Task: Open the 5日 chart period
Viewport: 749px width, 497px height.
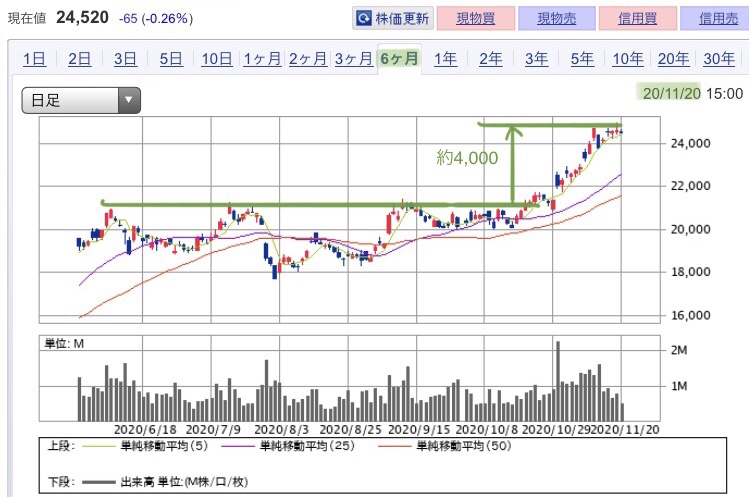Action: pos(171,59)
